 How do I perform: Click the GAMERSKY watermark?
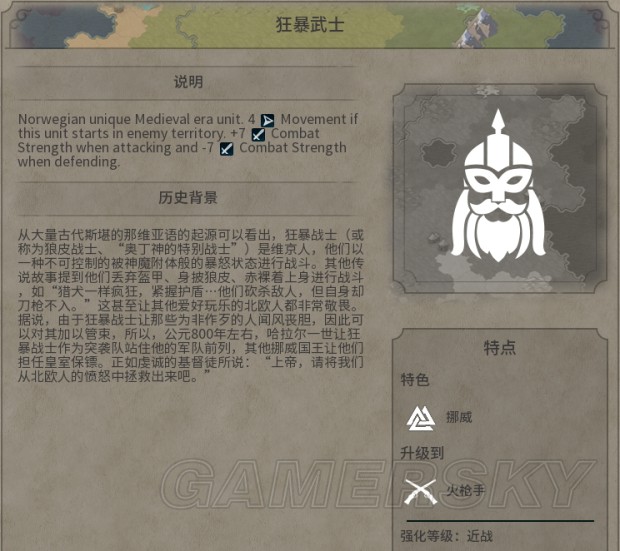coord(378,485)
